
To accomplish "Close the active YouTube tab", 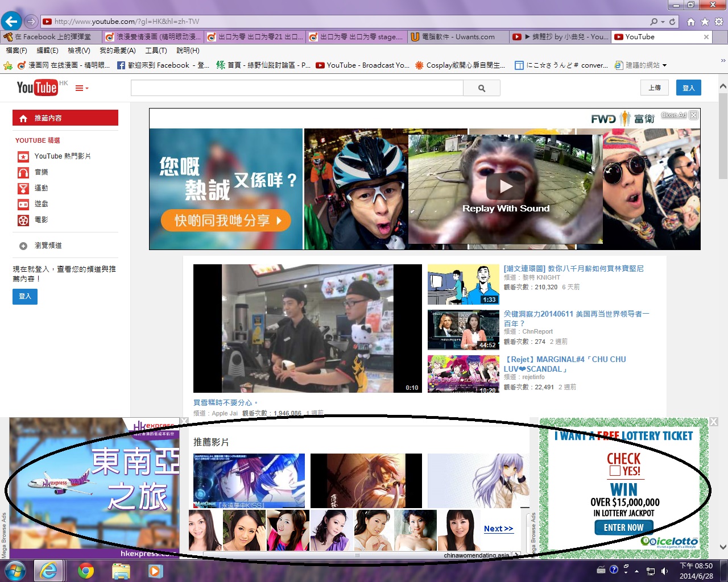I will pos(706,37).
